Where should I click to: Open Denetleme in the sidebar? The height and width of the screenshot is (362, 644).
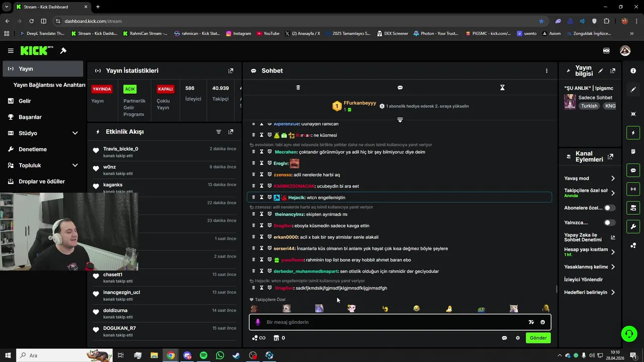coord(43,149)
